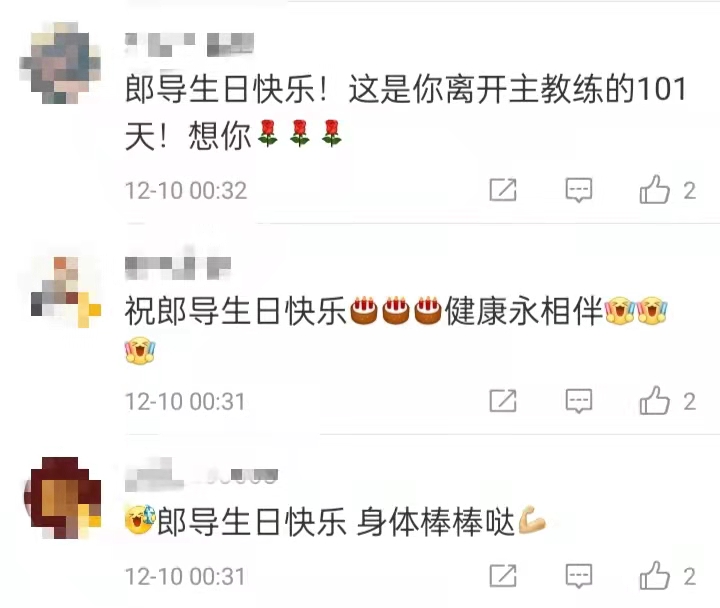The height and width of the screenshot is (608, 720).
Task: Tap the comment text 郎导生日快乐 身体棒棒哒
Action: [336, 522]
